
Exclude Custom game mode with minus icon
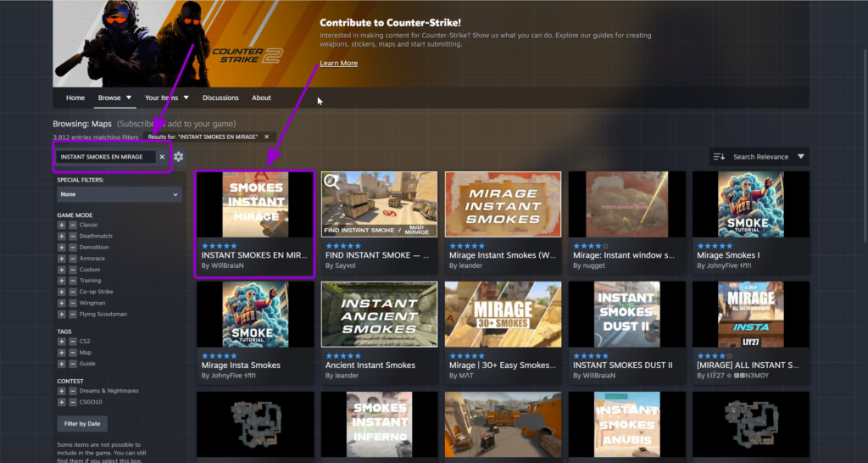(x=73, y=269)
